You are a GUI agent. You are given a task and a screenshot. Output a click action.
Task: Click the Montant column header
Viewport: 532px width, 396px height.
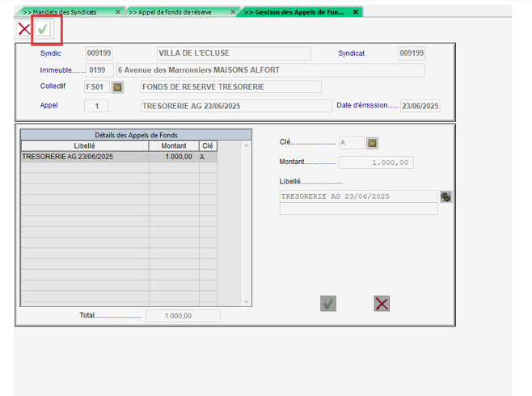pyautogui.click(x=174, y=146)
